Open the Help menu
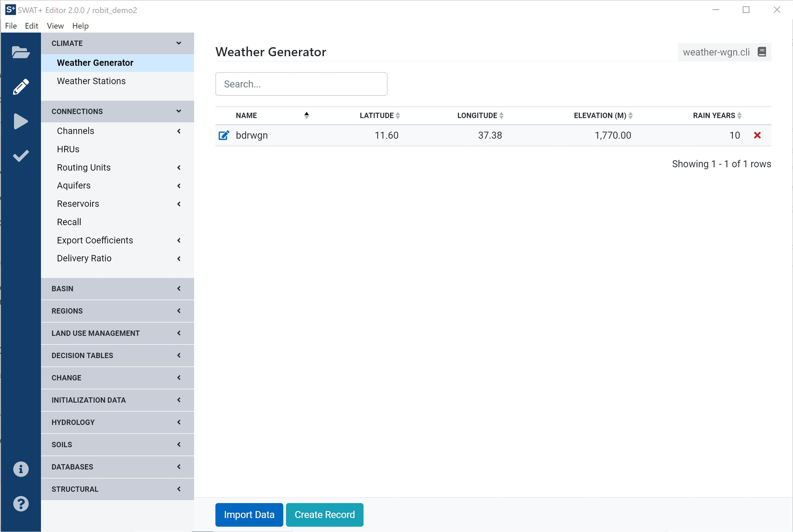The image size is (793, 532). [80, 26]
